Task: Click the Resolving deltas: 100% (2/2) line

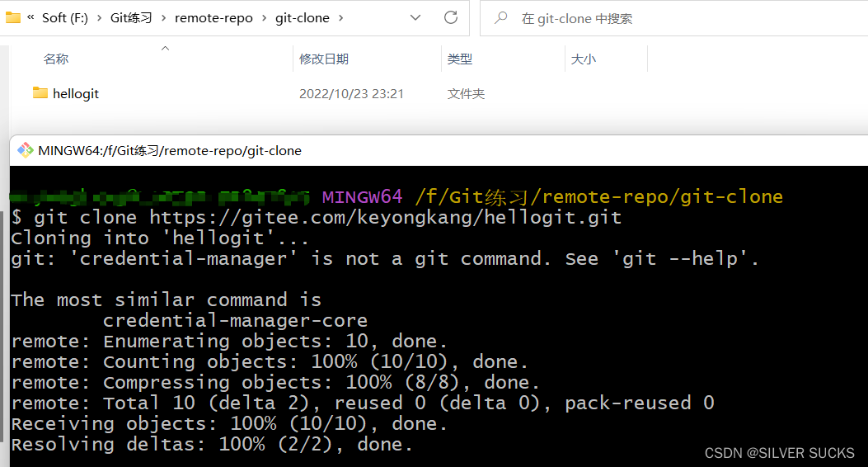Action: coord(212,444)
